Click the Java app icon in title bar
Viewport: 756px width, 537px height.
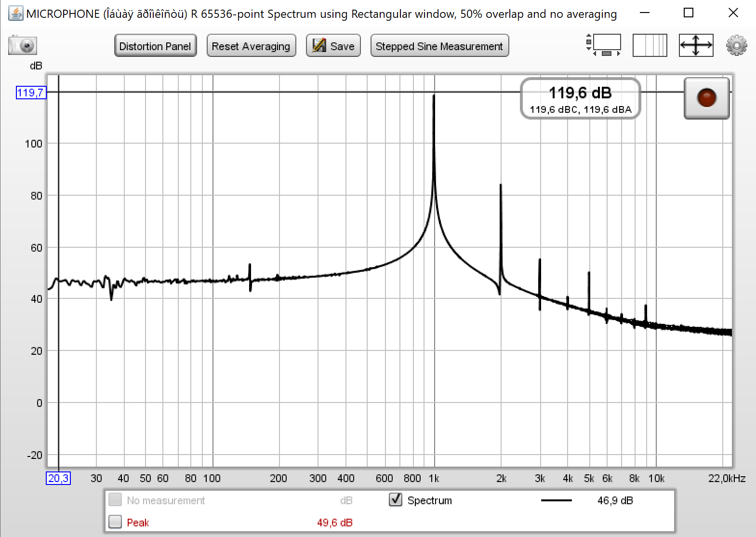coord(15,13)
